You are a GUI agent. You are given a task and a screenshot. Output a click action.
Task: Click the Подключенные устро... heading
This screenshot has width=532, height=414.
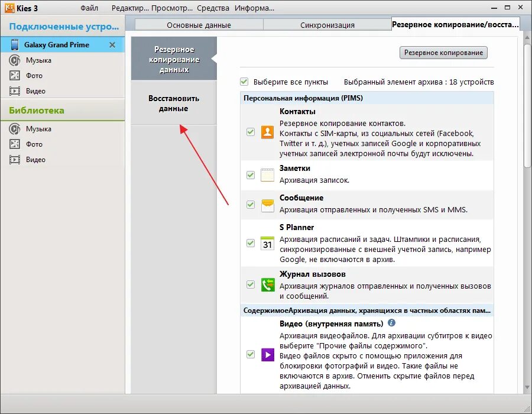point(64,27)
